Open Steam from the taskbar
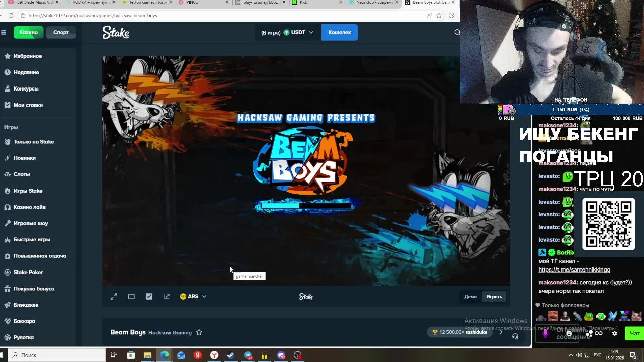Screen dimensions: 644x362 point(231,355)
